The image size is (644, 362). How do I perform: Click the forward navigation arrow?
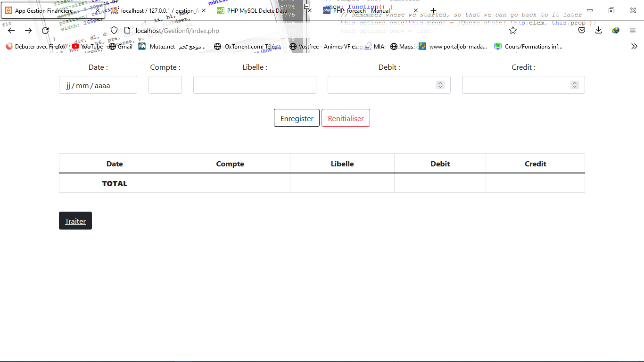[28, 30]
